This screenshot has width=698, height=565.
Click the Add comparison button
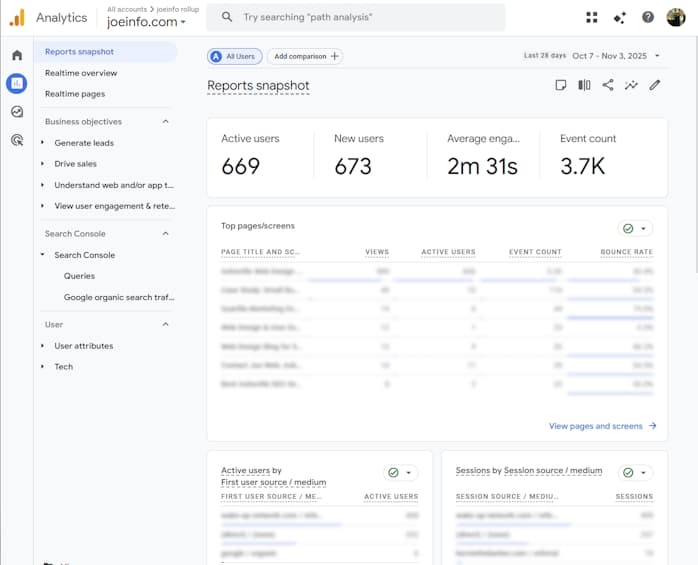pyautogui.click(x=306, y=57)
